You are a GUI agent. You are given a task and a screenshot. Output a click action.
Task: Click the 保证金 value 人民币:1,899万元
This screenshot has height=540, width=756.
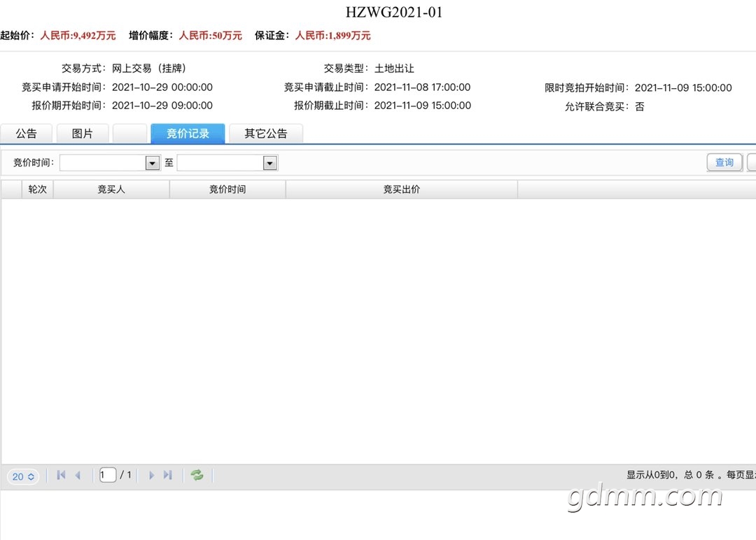click(332, 36)
